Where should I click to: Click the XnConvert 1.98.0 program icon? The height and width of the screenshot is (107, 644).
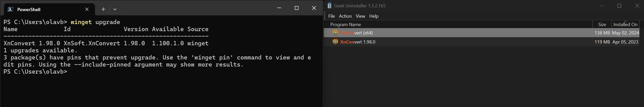335,42
